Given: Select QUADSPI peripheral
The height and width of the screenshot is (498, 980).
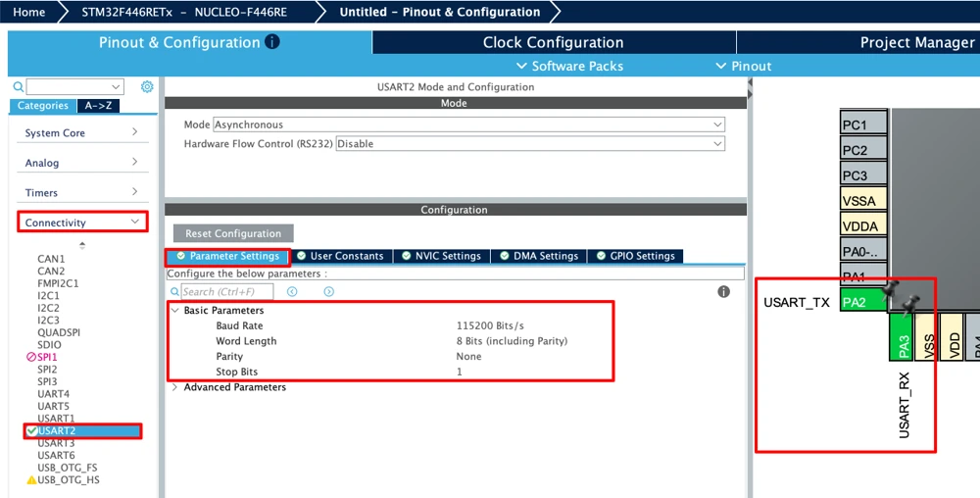Looking at the screenshot, I should pos(59,332).
